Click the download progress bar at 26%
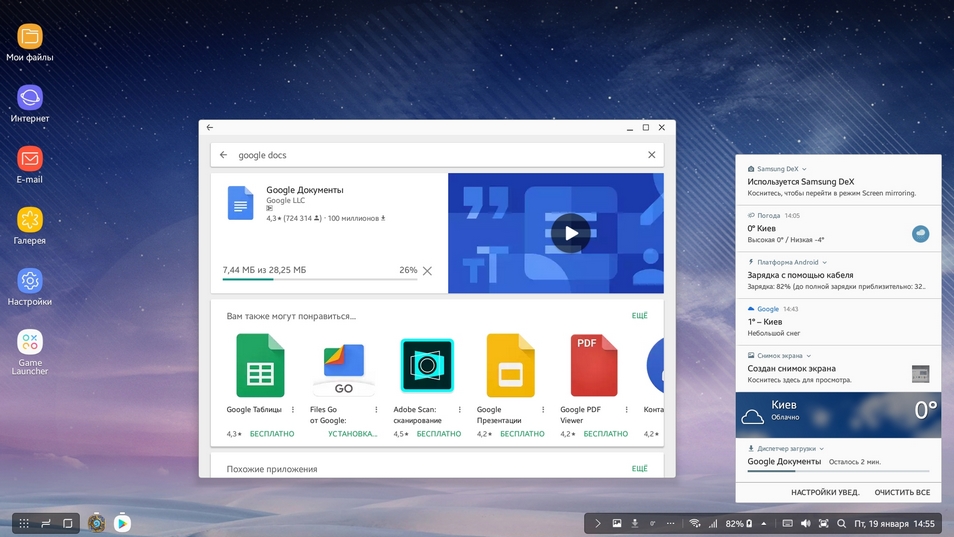 point(319,279)
